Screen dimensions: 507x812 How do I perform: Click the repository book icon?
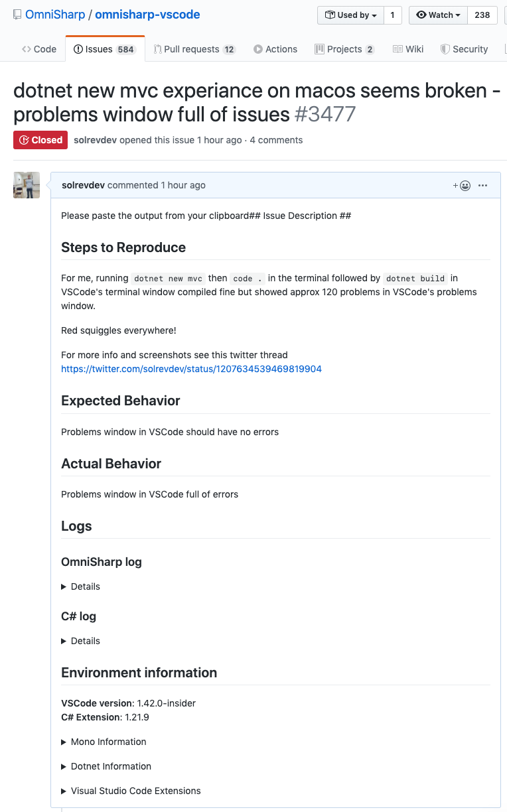(x=17, y=15)
